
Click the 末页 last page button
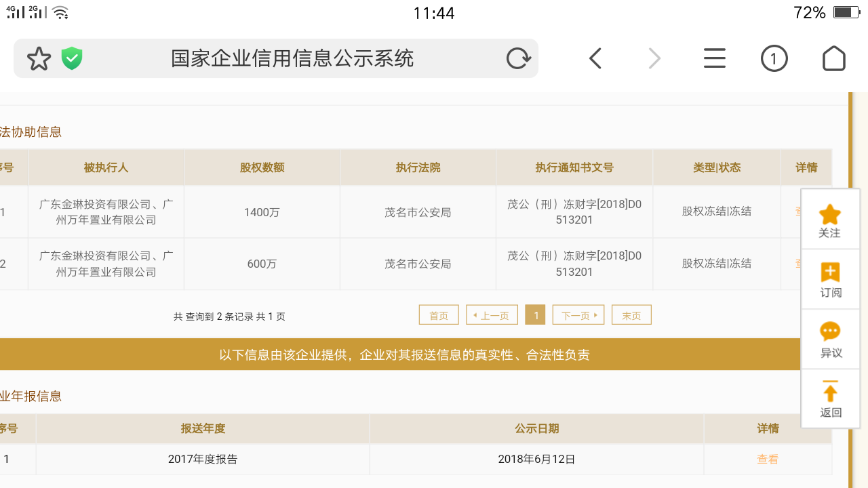click(x=631, y=315)
